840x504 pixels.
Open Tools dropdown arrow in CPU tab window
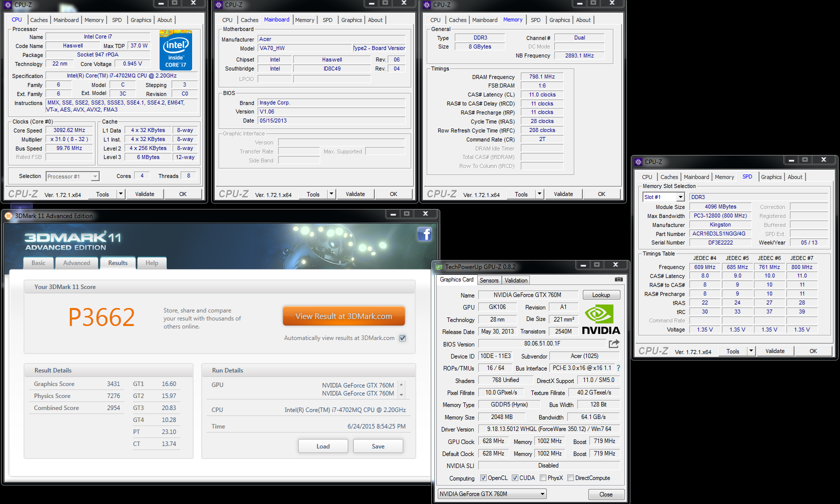[121, 194]
